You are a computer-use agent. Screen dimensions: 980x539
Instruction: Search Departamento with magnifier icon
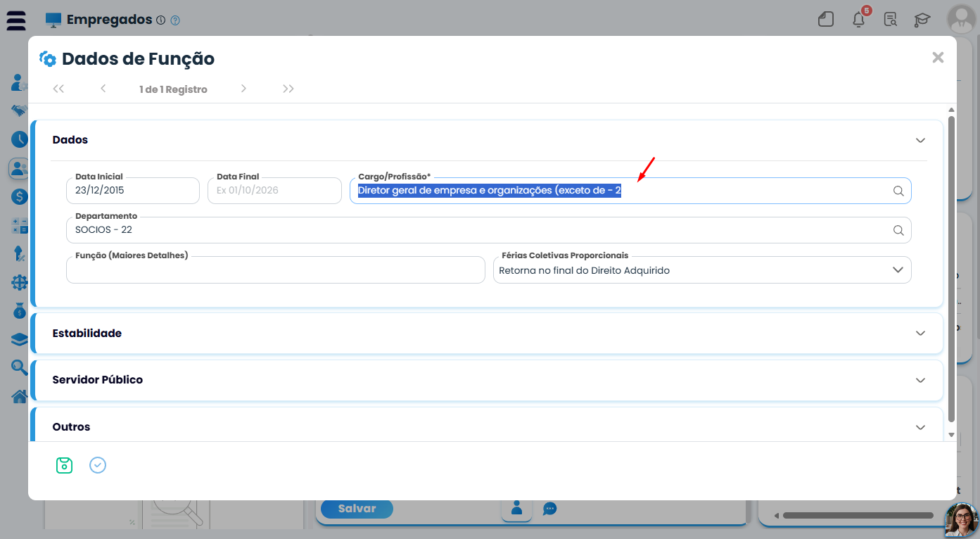tap(898, 230)
